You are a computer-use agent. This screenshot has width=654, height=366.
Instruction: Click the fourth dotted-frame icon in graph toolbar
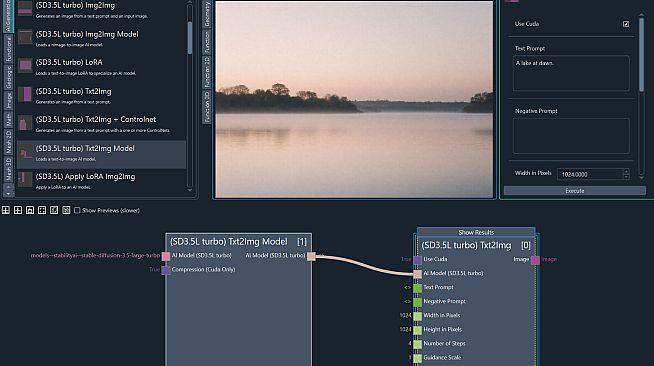(42, 210)
